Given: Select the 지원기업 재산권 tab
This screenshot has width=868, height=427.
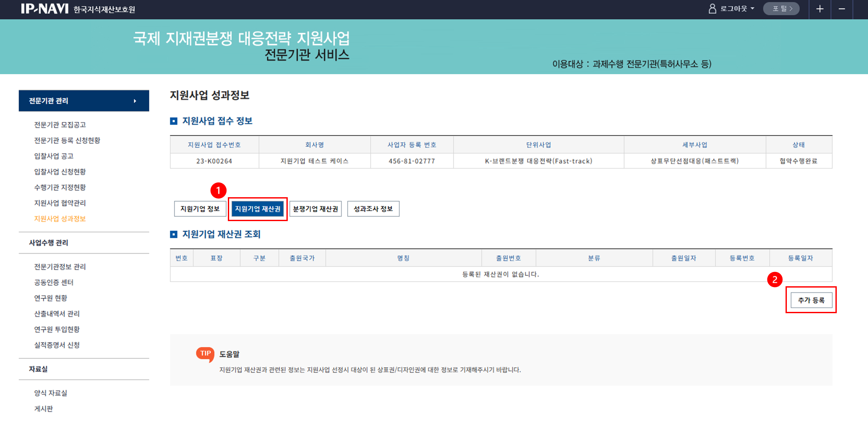Looking at the screenshot, I should (257, 209).
